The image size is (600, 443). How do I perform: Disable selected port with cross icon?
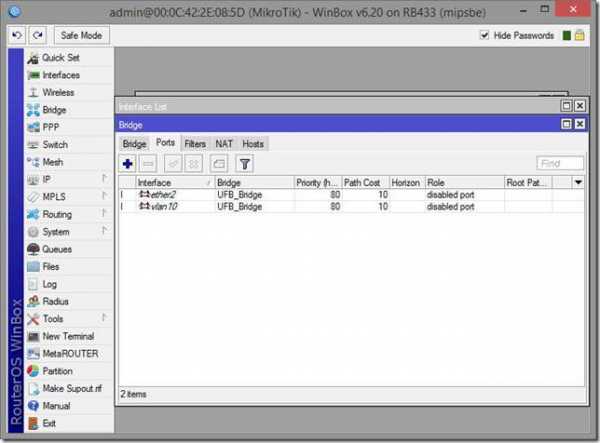(194, 164)
